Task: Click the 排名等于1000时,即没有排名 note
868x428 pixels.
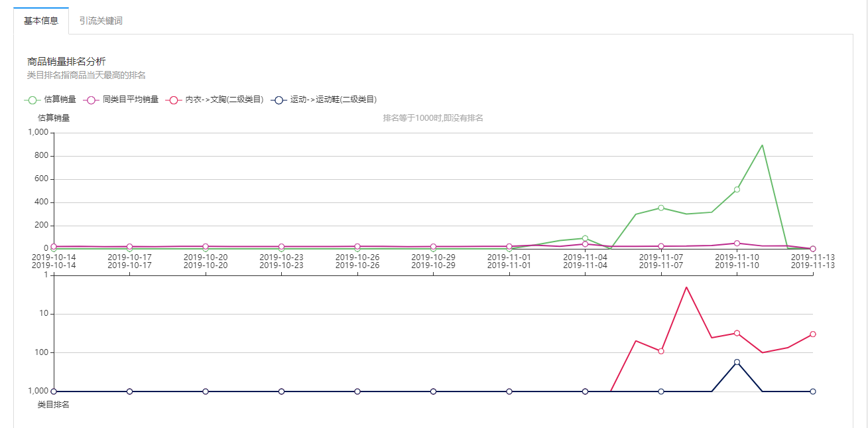Action: click(x=433, y=118)
